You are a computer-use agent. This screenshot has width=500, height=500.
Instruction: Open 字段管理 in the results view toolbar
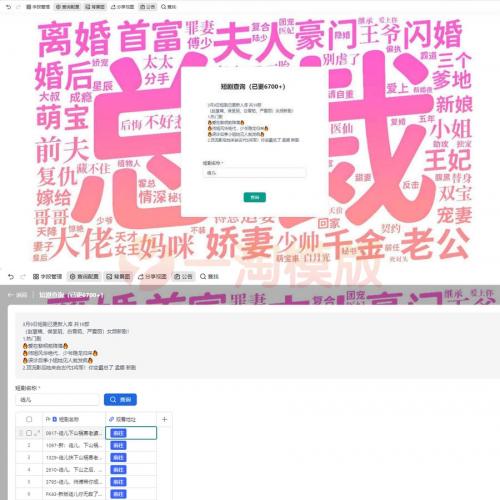tap(47, 277)
